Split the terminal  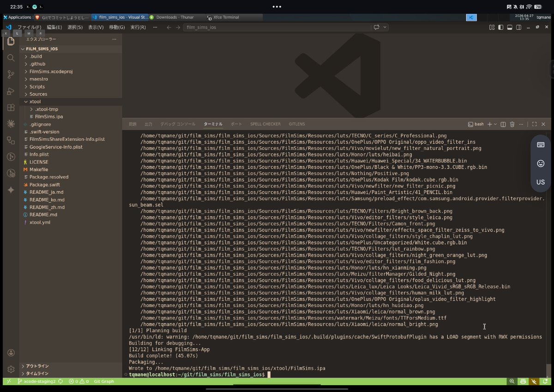point(503,124)
